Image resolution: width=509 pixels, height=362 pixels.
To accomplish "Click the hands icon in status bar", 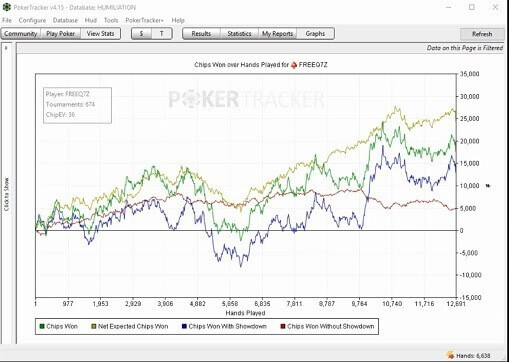I will click(x=450, y=355).
